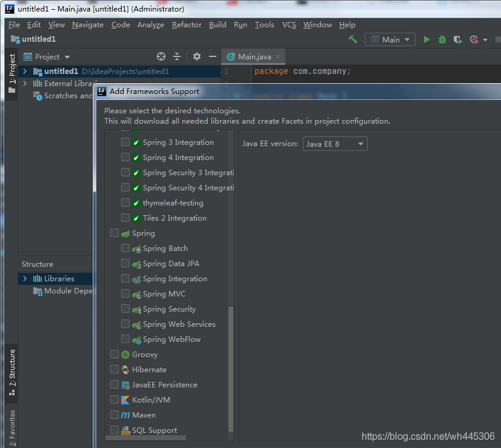Click the Build Project hammer icon
Viewport: 501px width, 448px height.
click(353, 39)
